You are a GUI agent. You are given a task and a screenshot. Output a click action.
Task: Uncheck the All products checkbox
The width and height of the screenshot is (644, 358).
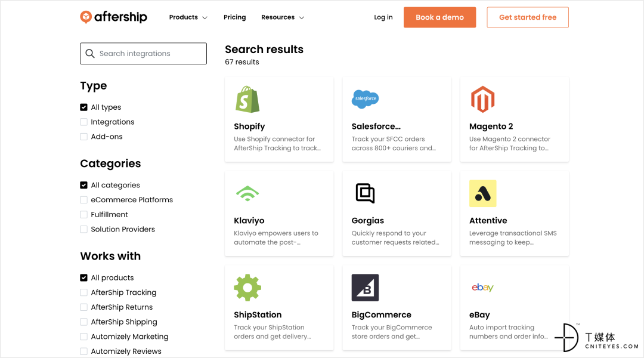[84, 277]
